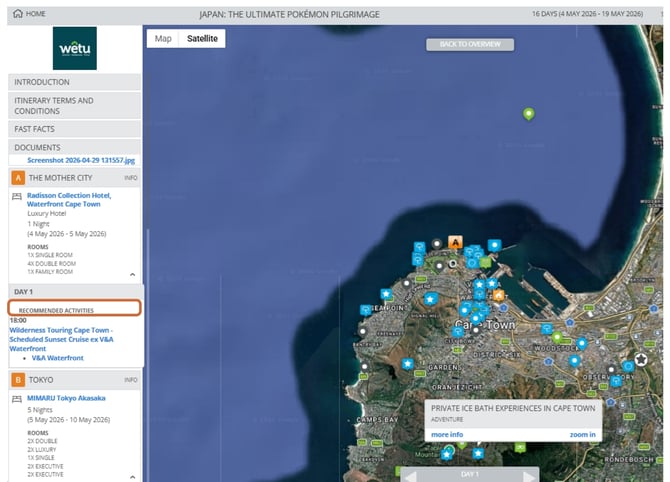This screenshot has width=670, height=482.
Task: Click the Home icon in the header
Action: coord(18,14)
